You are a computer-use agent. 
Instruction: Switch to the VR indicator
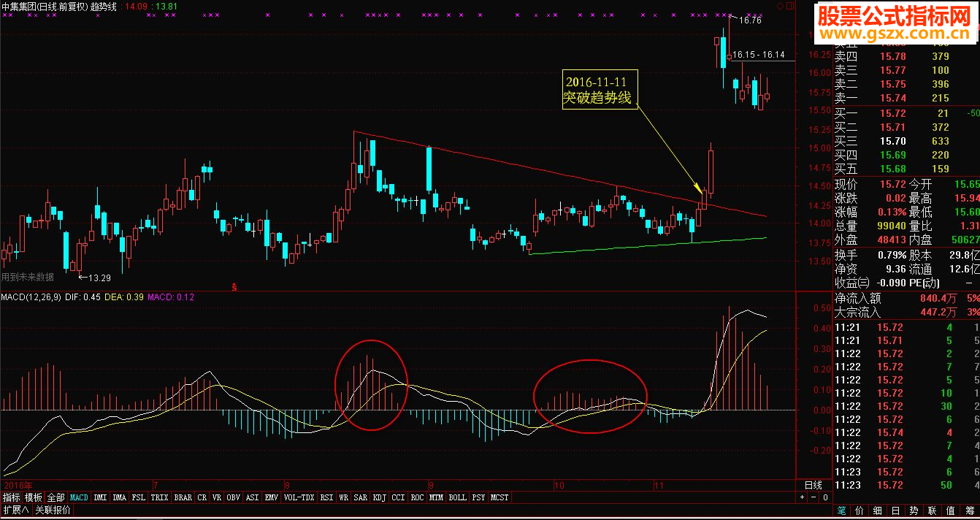click(x=217, y=497)
